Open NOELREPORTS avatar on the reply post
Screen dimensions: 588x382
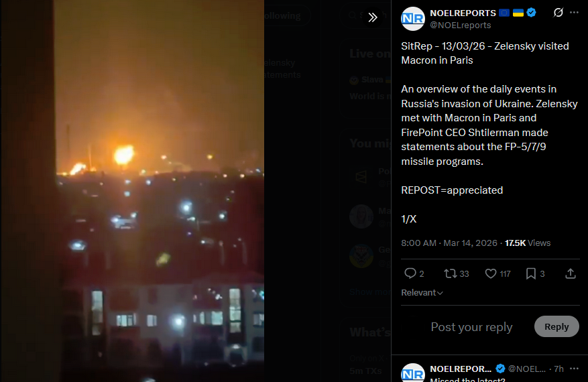point(413,373)
